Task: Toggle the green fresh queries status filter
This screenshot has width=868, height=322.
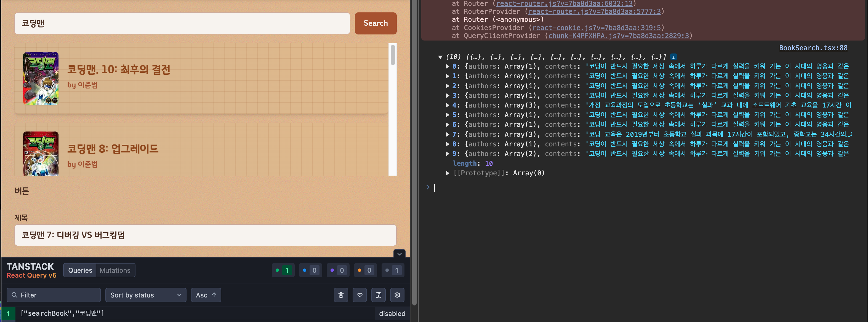Action: [283, 270]
